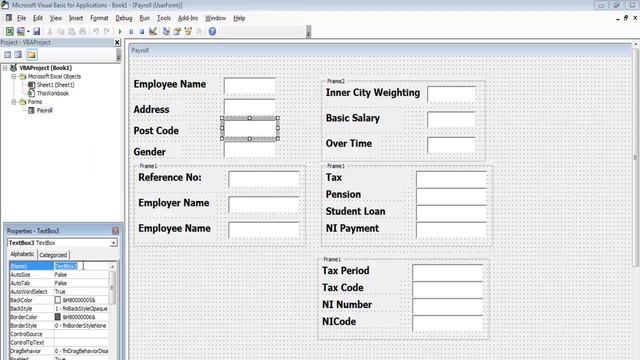Image resolution: width=640 pixels, height=360 pixels.
Task: Collapse the Forms folder
Action: click(x=13, y=102)
